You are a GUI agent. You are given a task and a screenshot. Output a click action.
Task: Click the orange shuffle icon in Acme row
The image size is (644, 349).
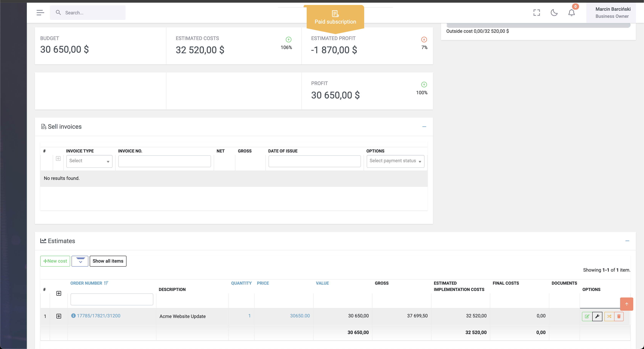click(x=609, y=316)
